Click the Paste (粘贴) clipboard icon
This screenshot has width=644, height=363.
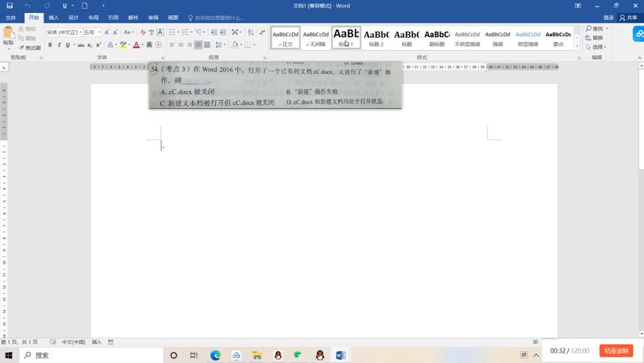8,33
